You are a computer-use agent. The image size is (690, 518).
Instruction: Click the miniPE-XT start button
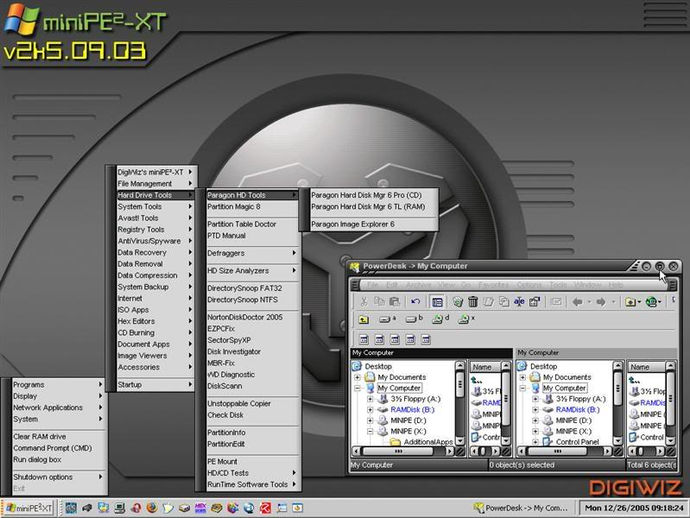[28, 508]
